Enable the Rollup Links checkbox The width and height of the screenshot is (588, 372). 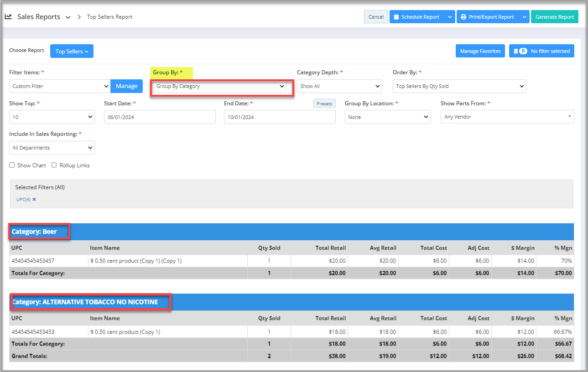pyautogui.click(x=54, y=165)
